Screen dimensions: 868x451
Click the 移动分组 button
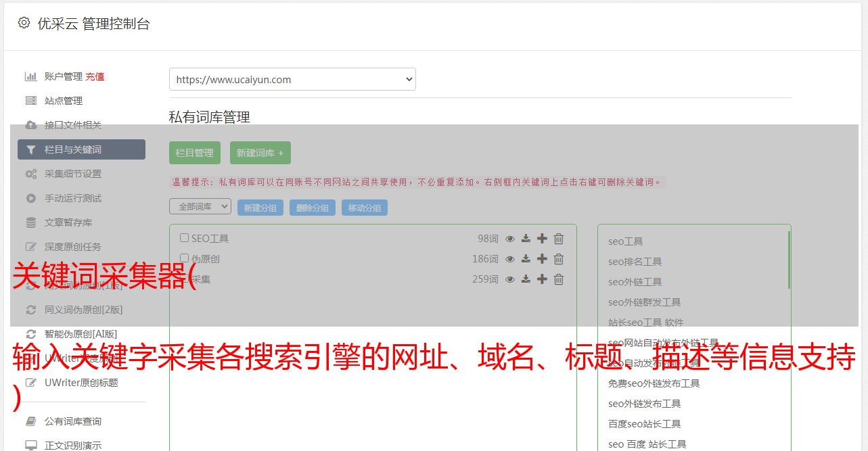pyautogui.click(x=365, y=208)
